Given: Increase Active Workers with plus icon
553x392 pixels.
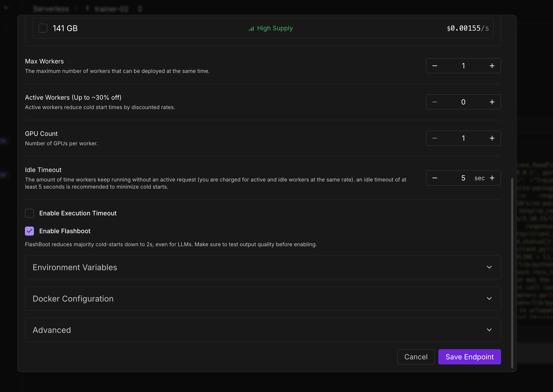Looking at the screenshot, I should 492,102.
